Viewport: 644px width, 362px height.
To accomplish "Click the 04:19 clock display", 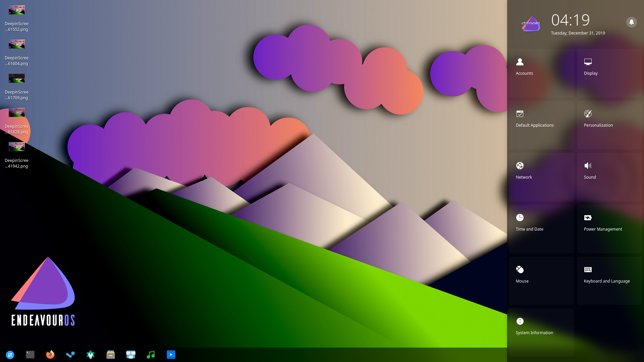I will coord(571,20).
